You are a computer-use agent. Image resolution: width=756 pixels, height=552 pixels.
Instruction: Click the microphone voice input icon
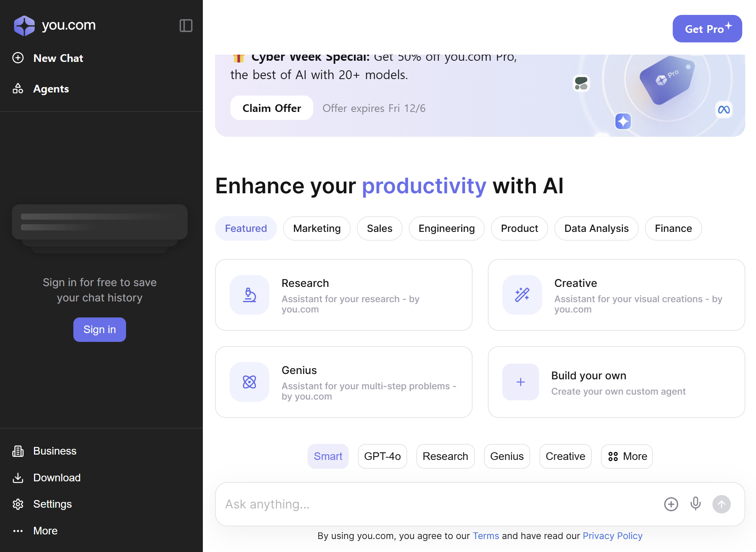[x=696, y=504]
